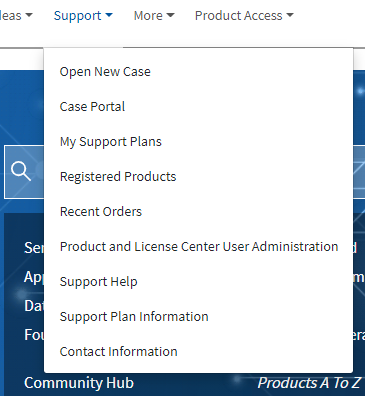Open Support Plan Information
This screenshot has width=365, height=396.
pos(134,317)
